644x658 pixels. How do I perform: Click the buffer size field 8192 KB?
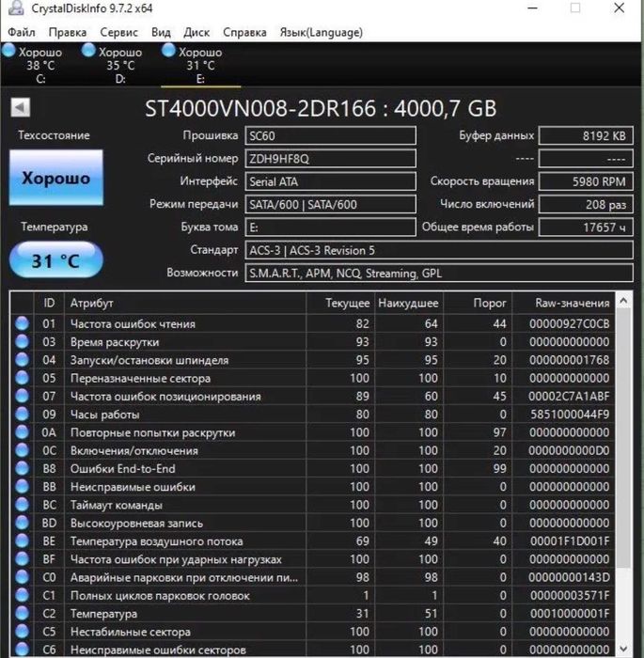click(586, 135)
